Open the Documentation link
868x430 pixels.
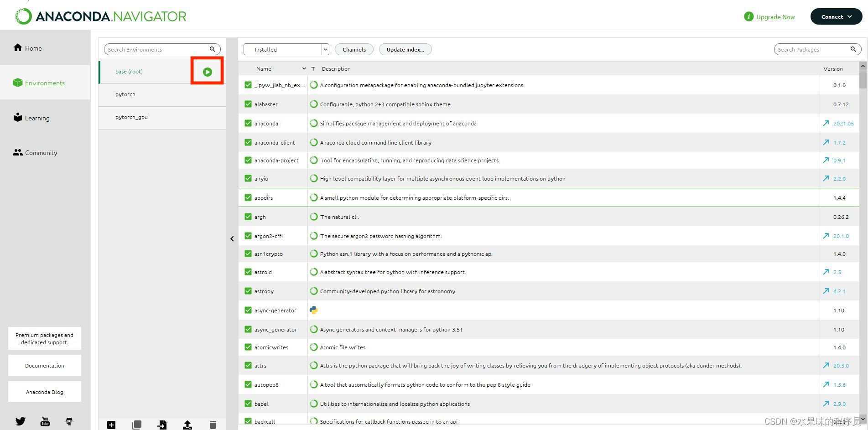click(45, 365)
